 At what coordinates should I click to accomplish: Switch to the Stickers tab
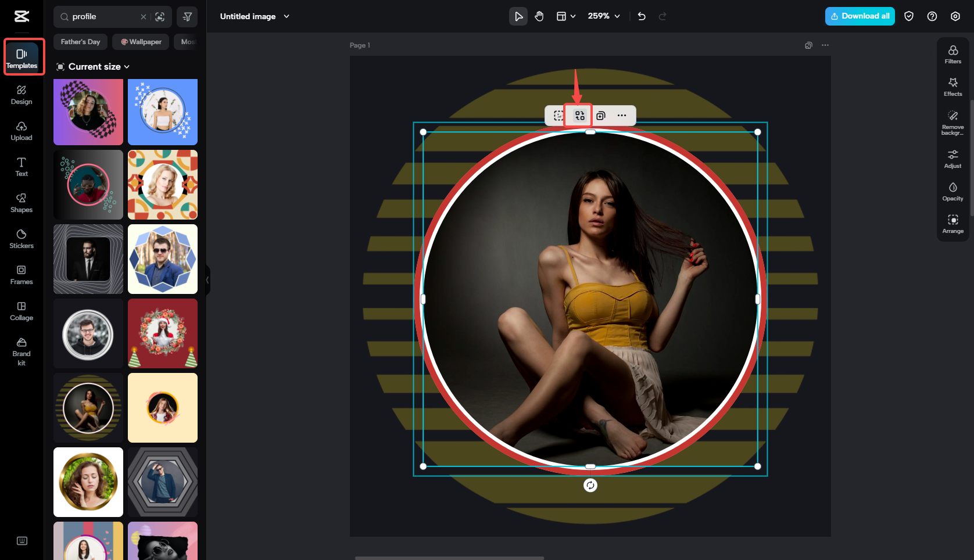tap(22, 238)
